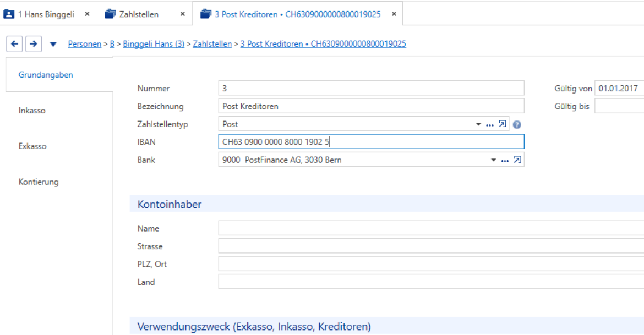Close the Zahlstellen tab

point(183,14)
